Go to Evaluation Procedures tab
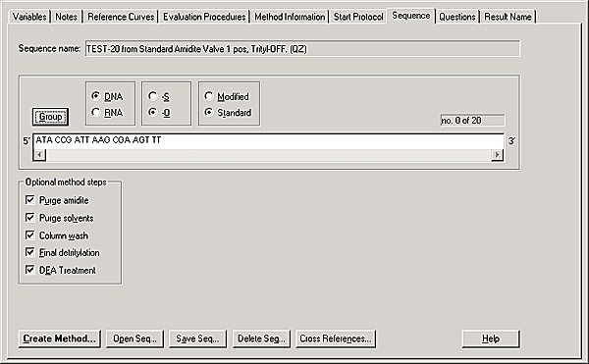589x364 pixels. click(x=204, y=17)
